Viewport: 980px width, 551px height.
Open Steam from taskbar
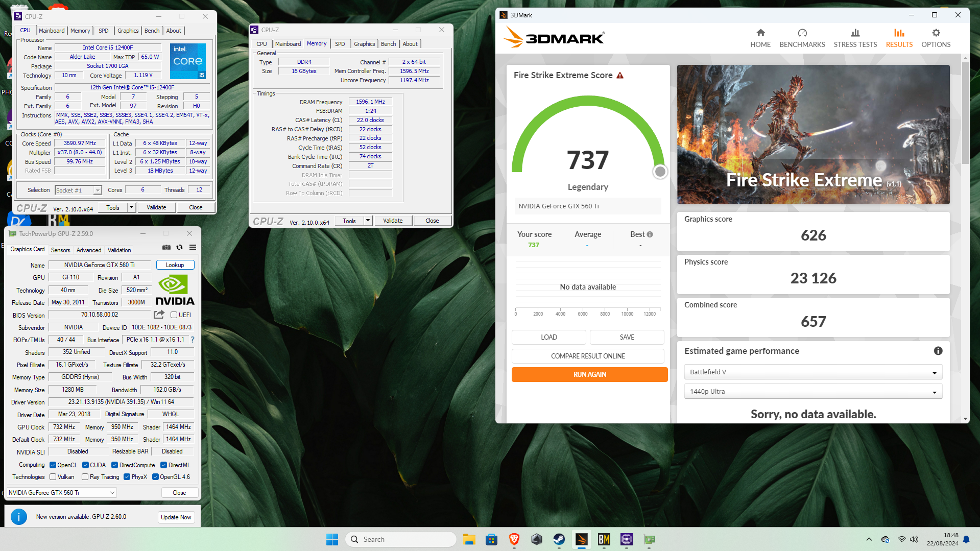[x=559, y=539]
